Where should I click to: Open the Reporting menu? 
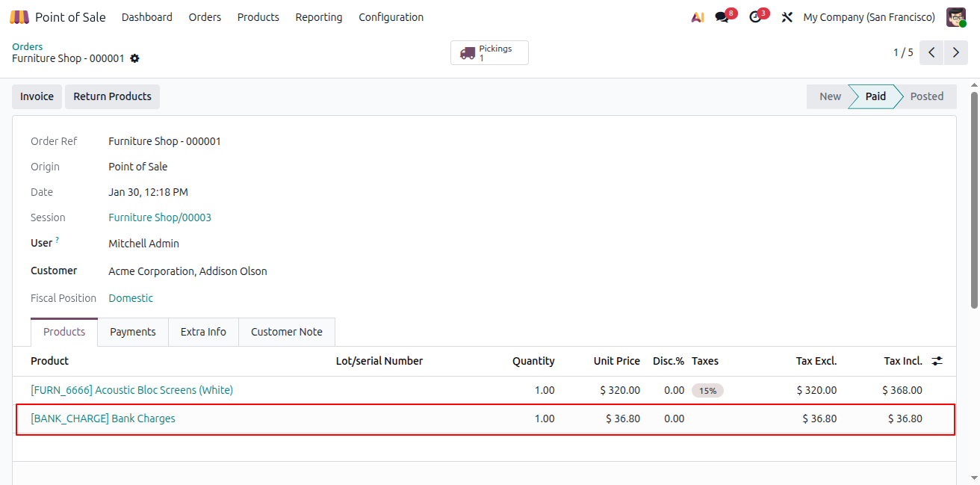coord(319,17)
